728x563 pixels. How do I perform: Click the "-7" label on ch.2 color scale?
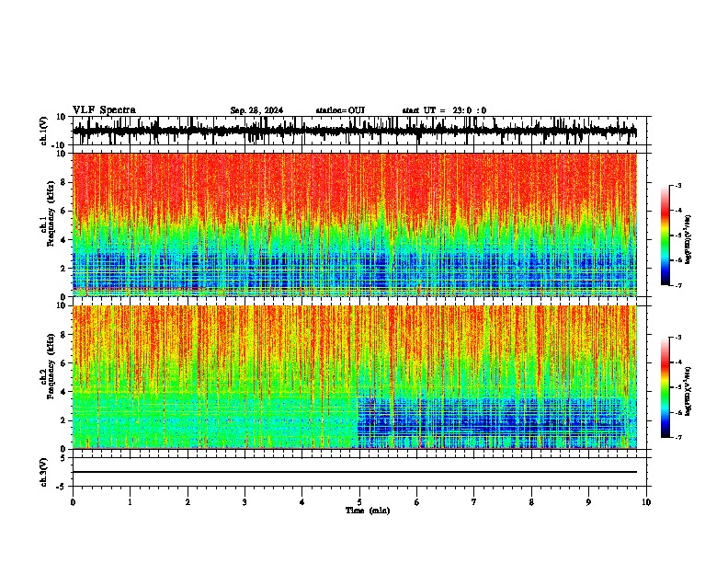click(678, 437)
